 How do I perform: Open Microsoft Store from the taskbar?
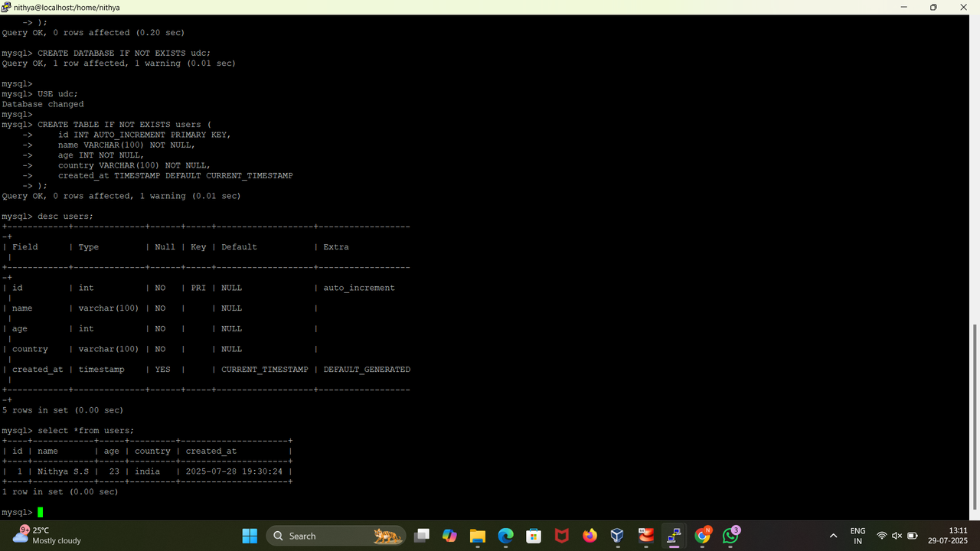(x=534, y=536)
